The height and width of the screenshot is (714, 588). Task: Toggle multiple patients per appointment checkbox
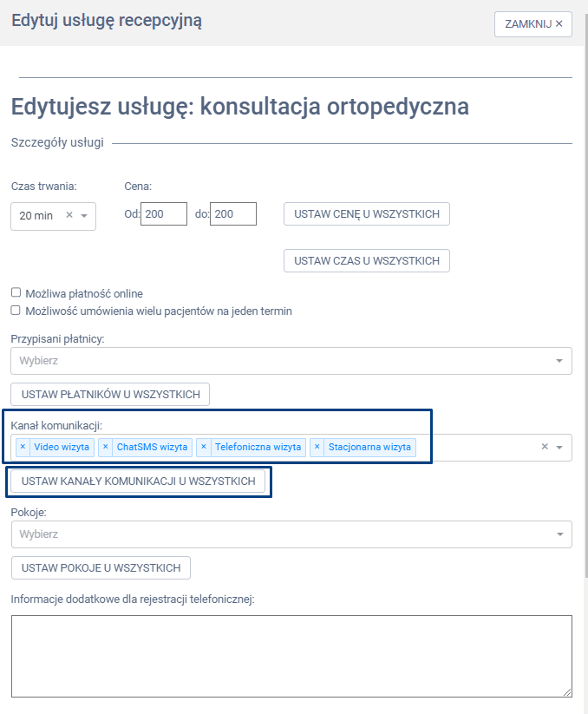tap(16, 311)
